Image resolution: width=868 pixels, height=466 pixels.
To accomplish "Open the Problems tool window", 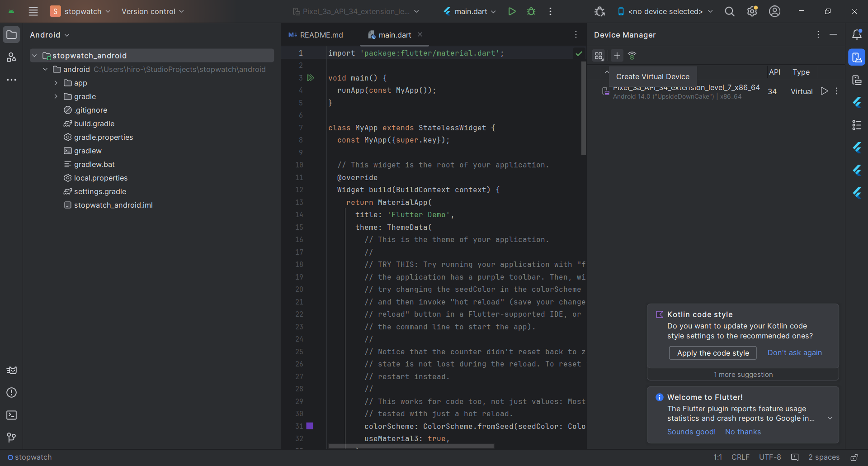I will [x=12, y=392].
